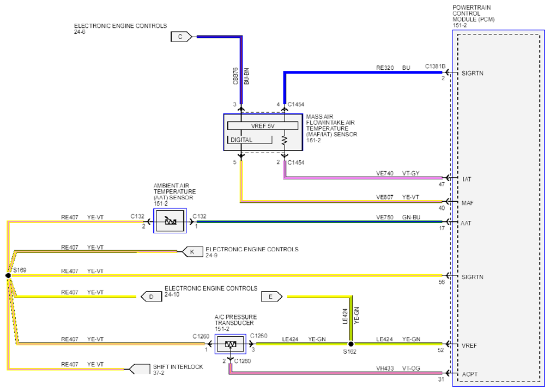Click the C132 label at AAT sensor pin 1
This screenshot has height=392, width=550.
tap(200, 216)
